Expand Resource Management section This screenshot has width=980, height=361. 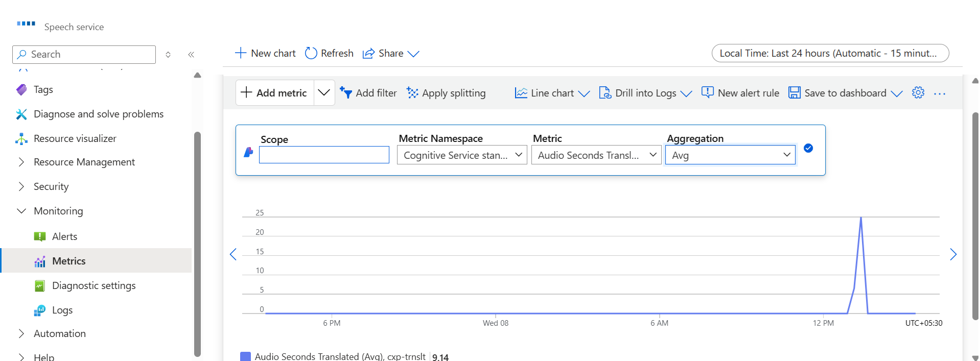tap(21, 162)
